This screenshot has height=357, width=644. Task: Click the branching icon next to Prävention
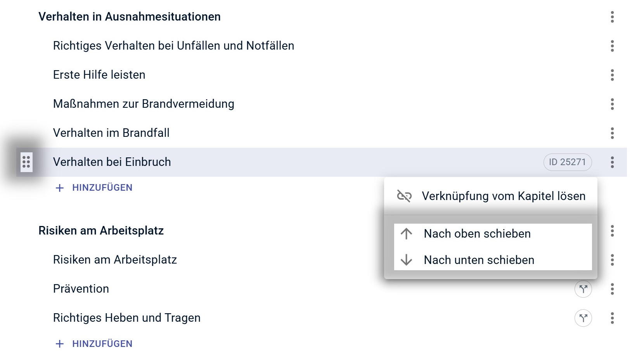pyautogui.click(x=583, y=288)
